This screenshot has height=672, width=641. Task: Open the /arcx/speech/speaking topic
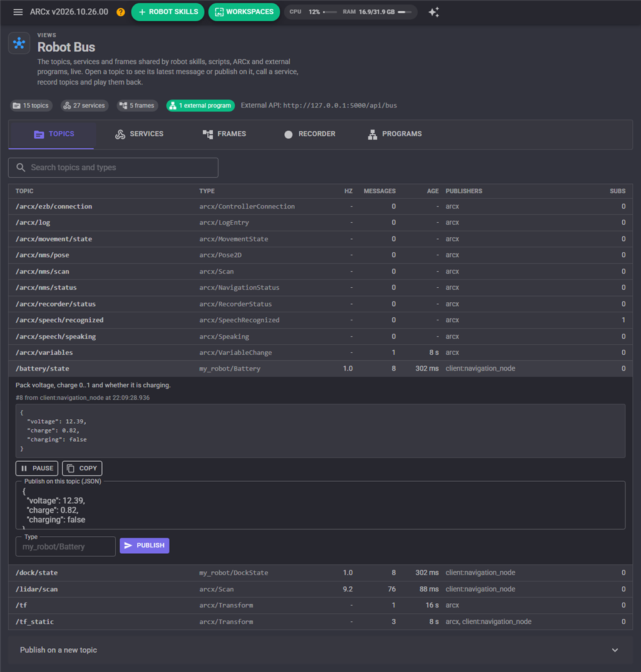pyautogui.click(x=320, y=337)
